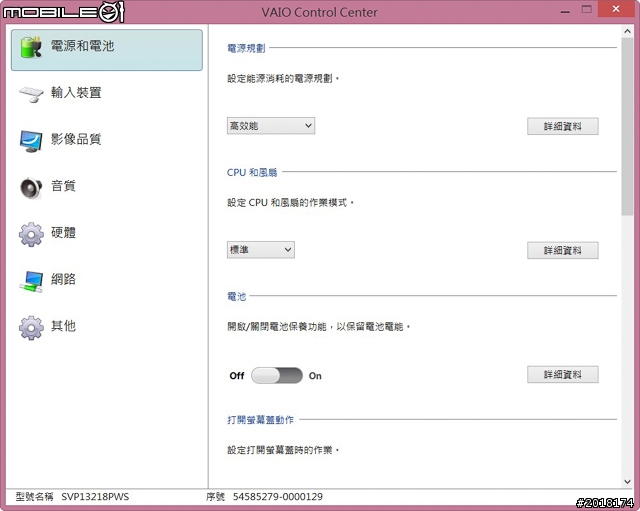640x511 pixels.
Task: Click the 輸入裝置 keyboard and mouse icon
Action: pyautogui.click(x=31, y=94)
